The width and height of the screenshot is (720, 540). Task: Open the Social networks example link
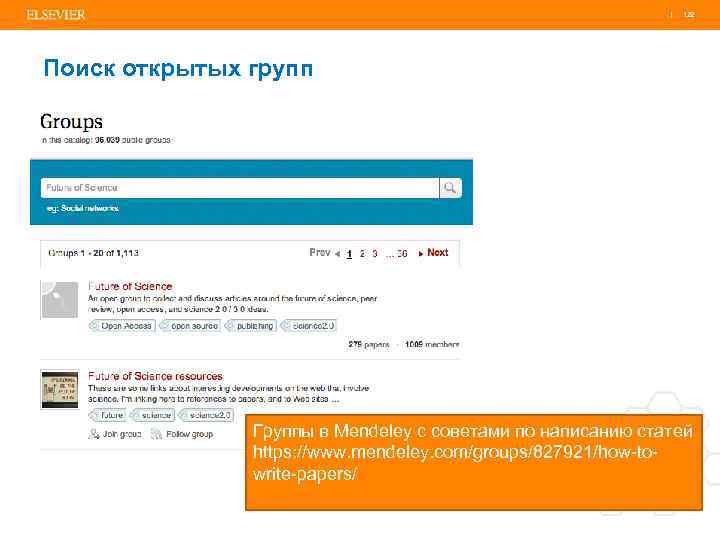90,208
